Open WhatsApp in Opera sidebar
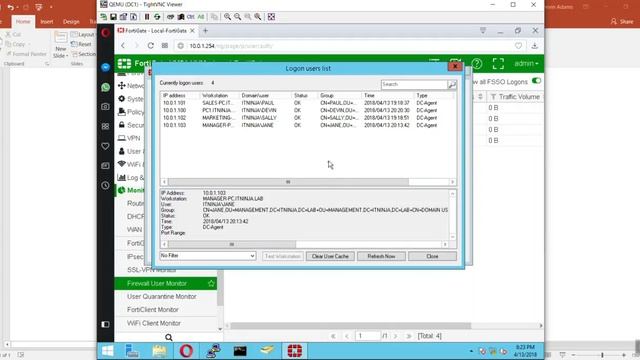This screenshot has height=360, width=640. (x=105, y=87)
